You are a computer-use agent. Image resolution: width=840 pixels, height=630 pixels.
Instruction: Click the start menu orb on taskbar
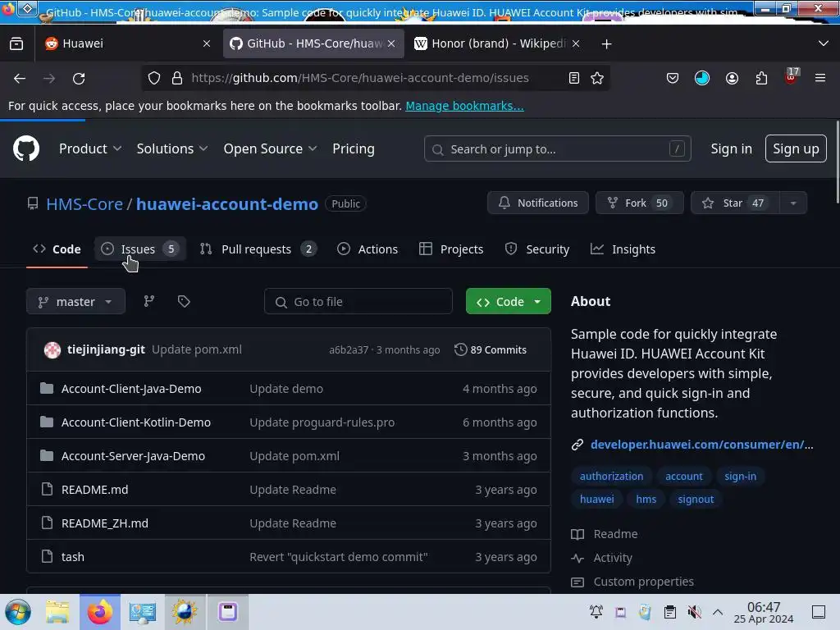18,612
